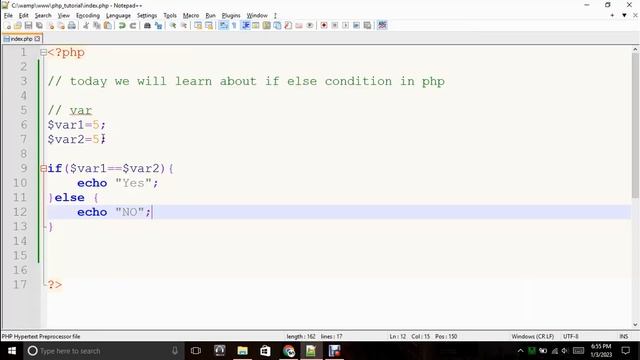Open the Microsoft Store taskbar icon
Image resolution: width=640 pixels, height=360 pixels.
point(265,351)
